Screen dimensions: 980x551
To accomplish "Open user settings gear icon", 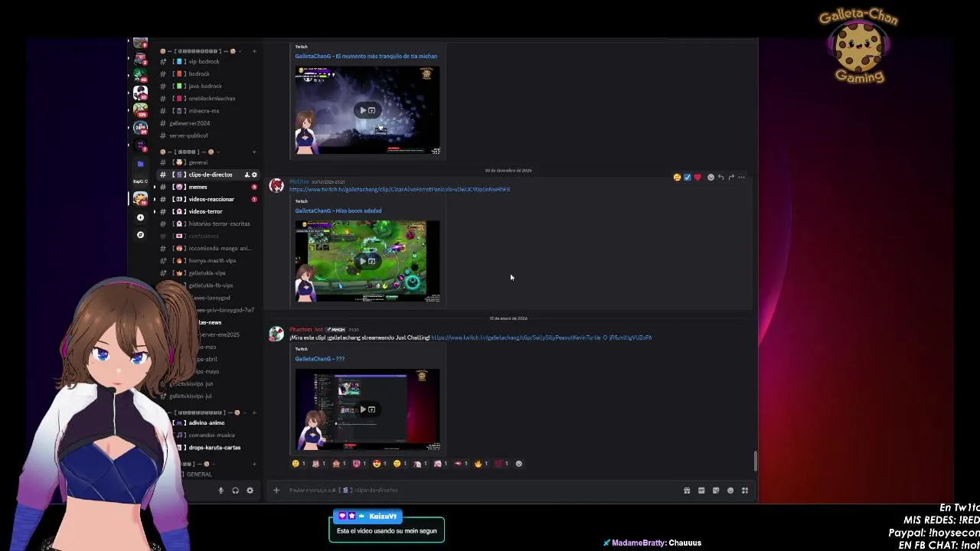I will (x=250, y=491).
